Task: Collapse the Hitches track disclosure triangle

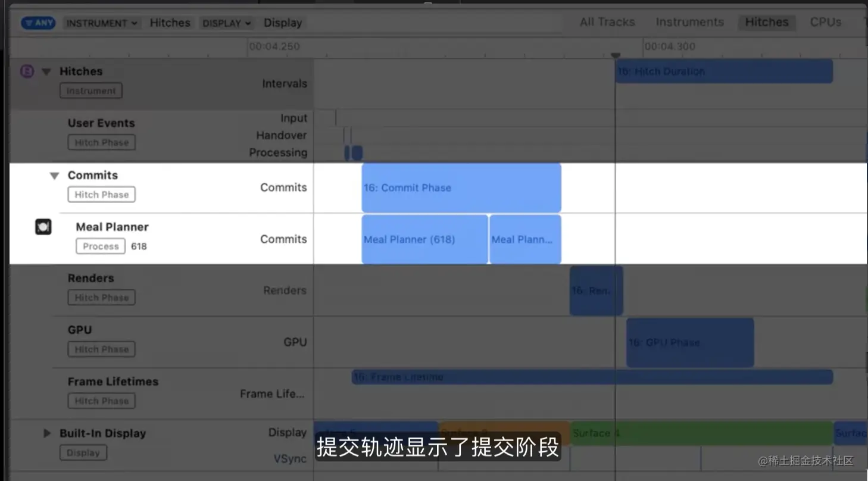Action: tap(46, 71)
